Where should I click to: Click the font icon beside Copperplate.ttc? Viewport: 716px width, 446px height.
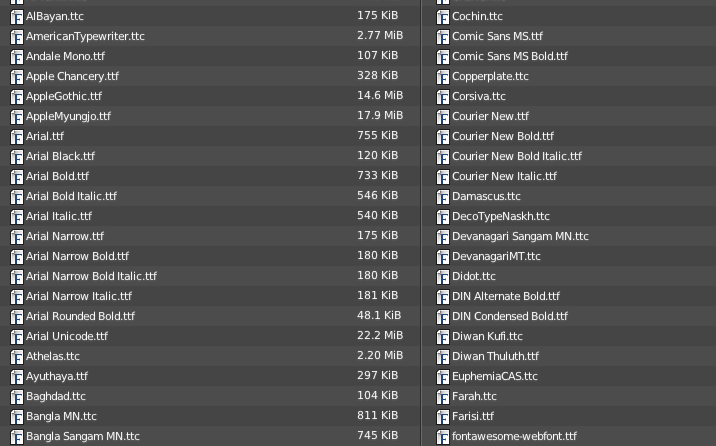pyautogui.click(x=443, y=77)
